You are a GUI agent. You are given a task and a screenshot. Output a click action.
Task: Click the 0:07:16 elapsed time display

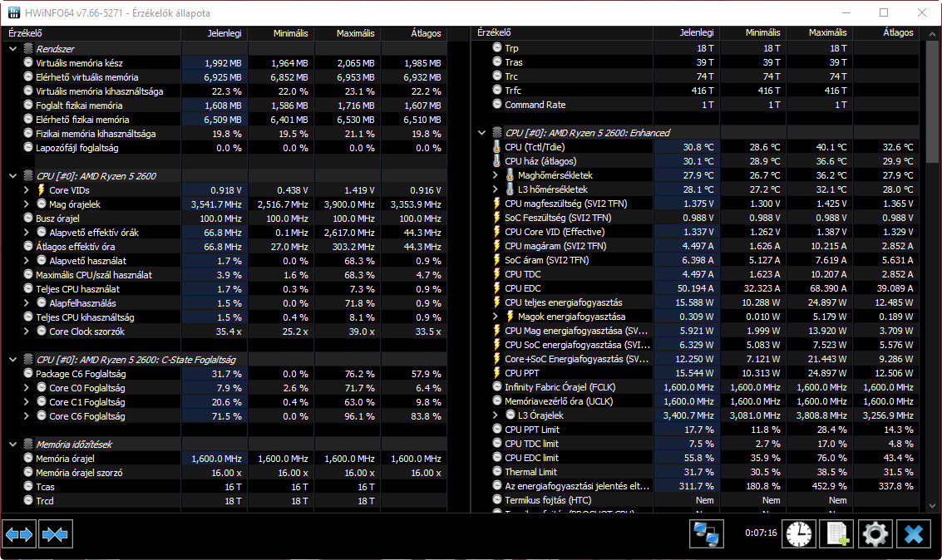pyautogui.click(x=761, y=533)
